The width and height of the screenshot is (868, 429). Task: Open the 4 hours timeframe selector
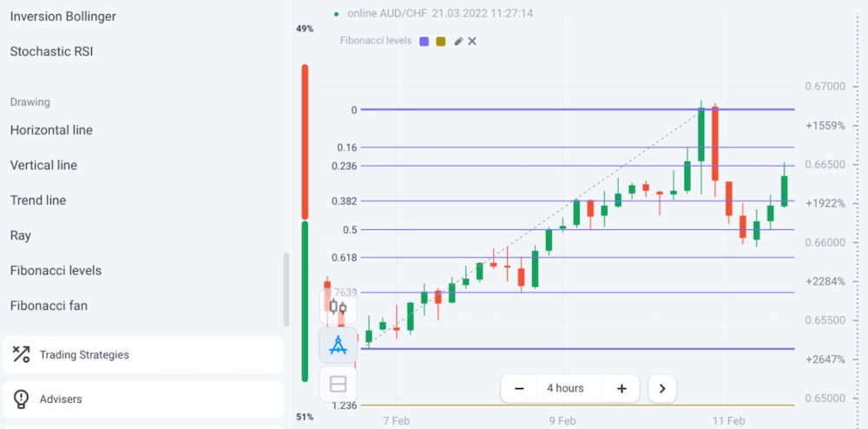click(x=565, y=388)
